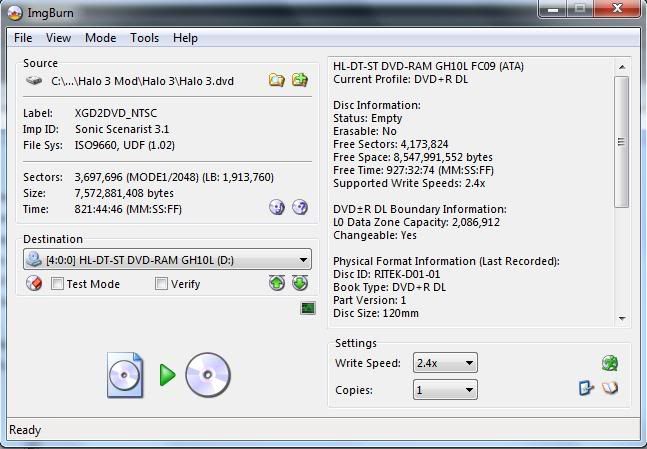Minimize the ImgBurn window
This screenshot has height=449, width=647.
tap(553, 8)
